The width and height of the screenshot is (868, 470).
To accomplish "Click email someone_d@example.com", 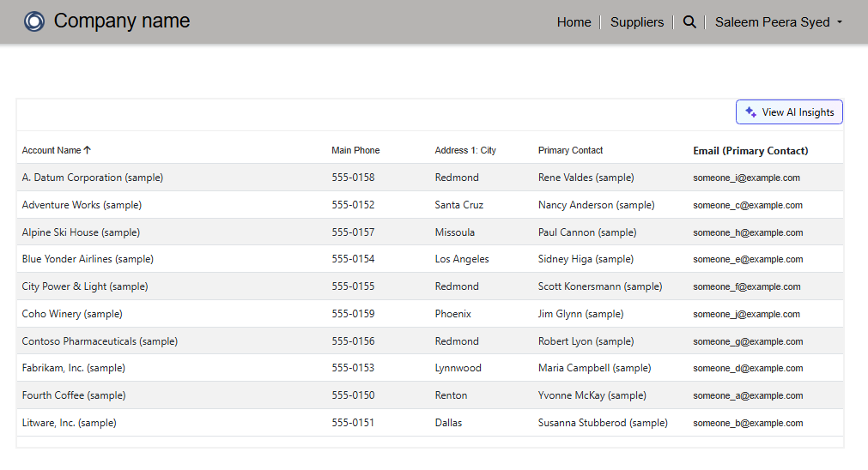I will click(x=748, y=368).
